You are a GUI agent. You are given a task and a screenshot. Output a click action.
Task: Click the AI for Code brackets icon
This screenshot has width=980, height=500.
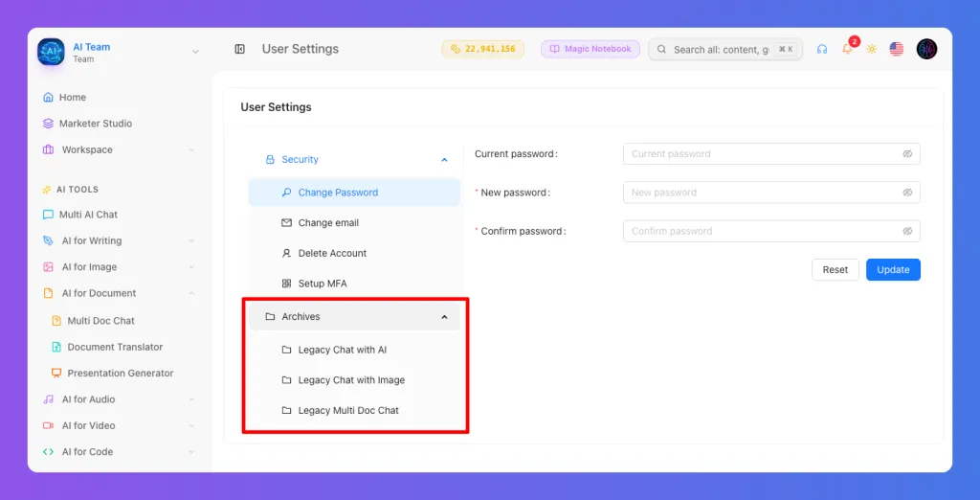tap(48, 452)
